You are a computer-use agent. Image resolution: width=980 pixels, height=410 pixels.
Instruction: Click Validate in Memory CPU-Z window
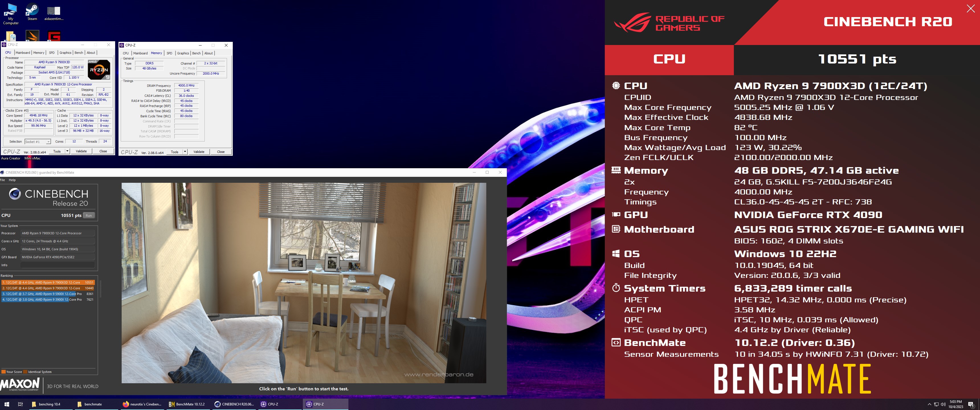[x=199, y=152]
